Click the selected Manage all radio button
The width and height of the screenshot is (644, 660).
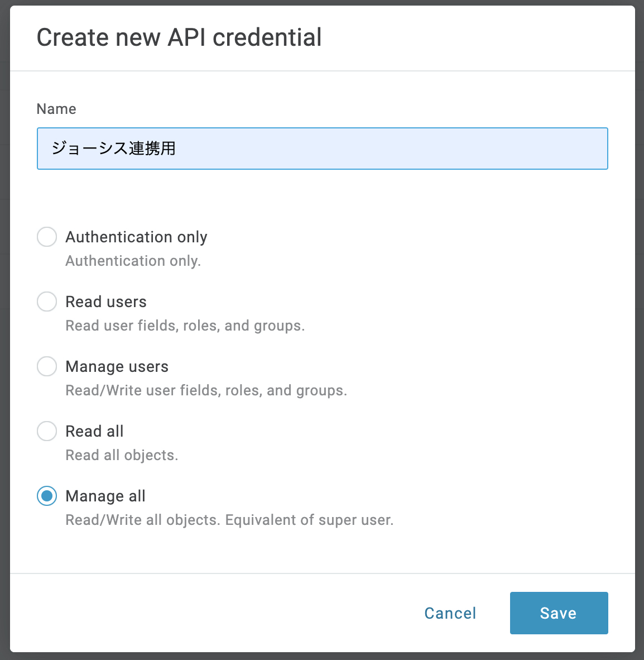coord(47,496)
